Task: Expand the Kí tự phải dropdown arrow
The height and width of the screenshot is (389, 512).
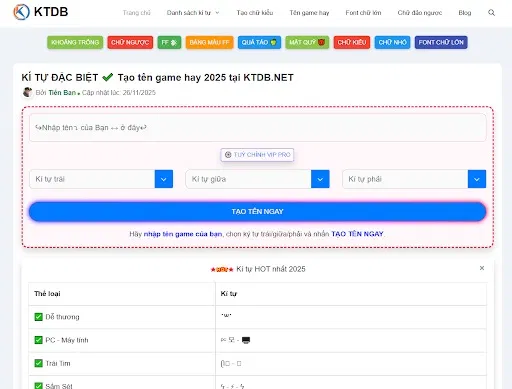Action: click(477, 179)
